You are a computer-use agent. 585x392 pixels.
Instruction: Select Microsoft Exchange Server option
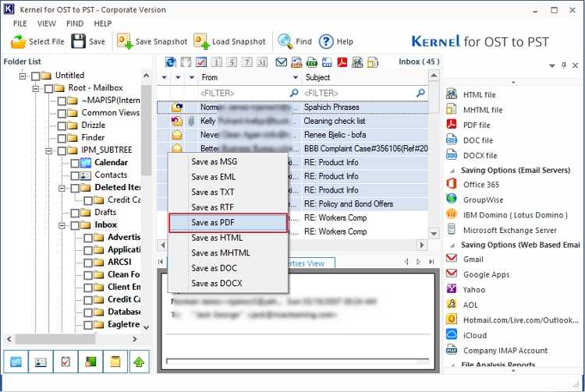(x=509, y=230)
